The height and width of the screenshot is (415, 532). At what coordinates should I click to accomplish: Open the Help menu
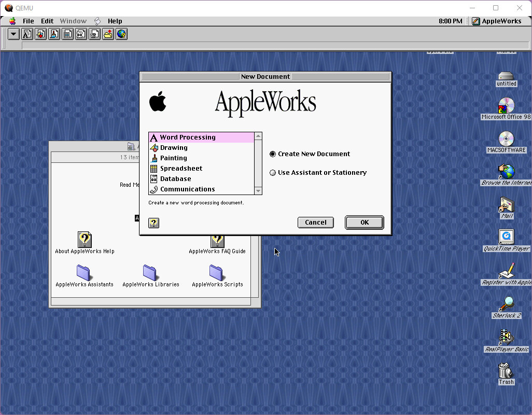[x=115, y=21]
